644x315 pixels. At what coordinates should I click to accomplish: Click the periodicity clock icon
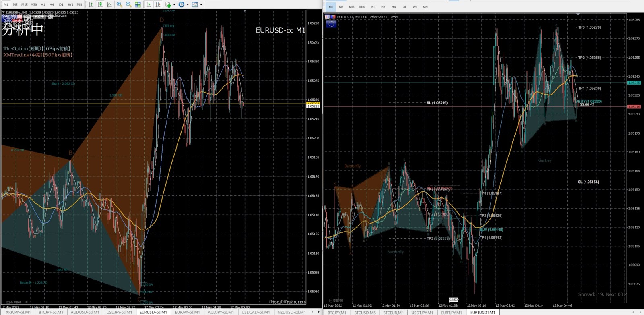(182, 4)
